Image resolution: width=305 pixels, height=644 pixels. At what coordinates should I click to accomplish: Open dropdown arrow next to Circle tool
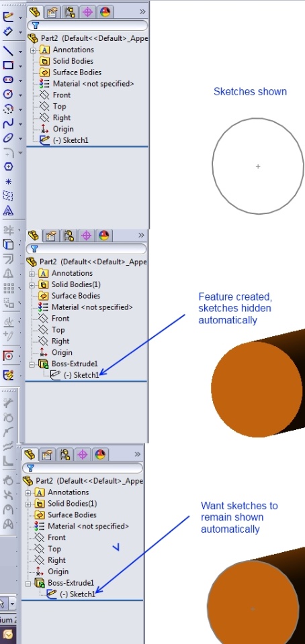click(x=21, y=95)
